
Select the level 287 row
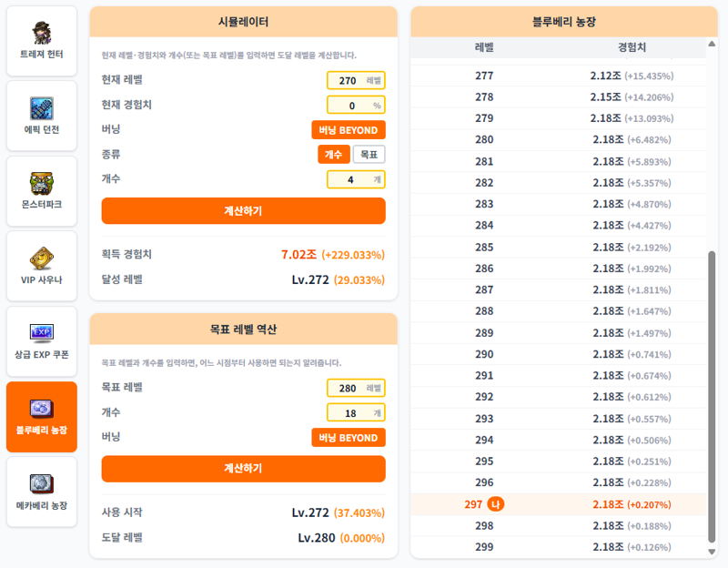(558, 290)
